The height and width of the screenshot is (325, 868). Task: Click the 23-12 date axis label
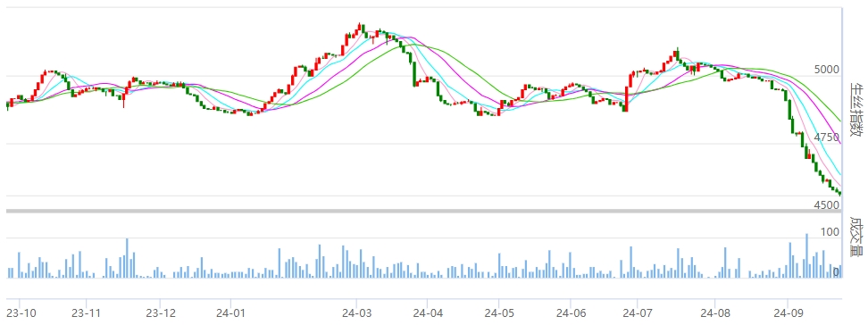tap(160, 313)
